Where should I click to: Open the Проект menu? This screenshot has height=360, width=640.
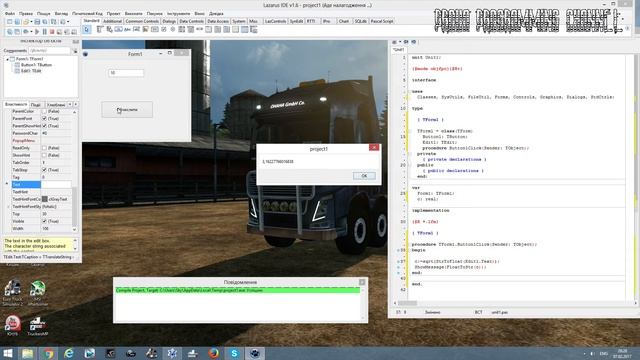(113, 13)
